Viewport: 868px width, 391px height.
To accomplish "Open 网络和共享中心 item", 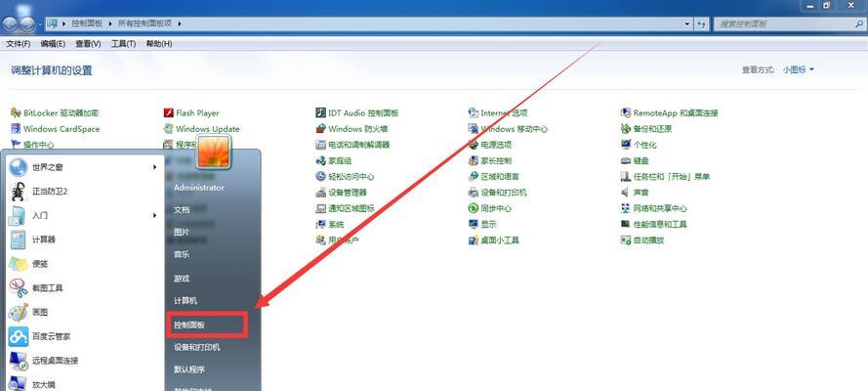I will coord(654,209).
